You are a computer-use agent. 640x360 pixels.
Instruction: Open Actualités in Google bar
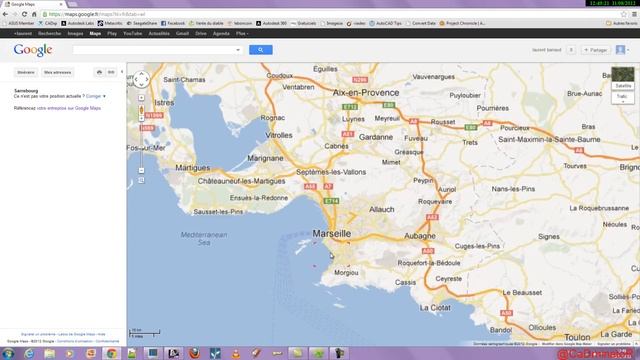tap(159, 33)
